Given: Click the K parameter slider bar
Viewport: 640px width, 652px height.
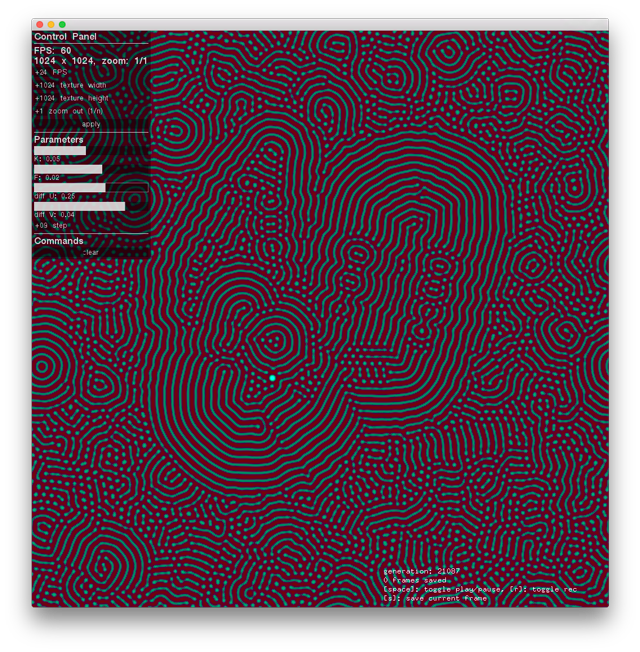Looking at the screenshot, I should 60,151.
